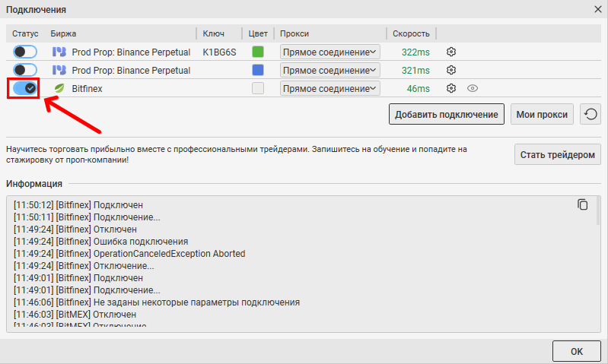Open settings gear for first Binance Perpetual connection
Viewport: 608px width, 364px height.
click(x=451, y=52)
